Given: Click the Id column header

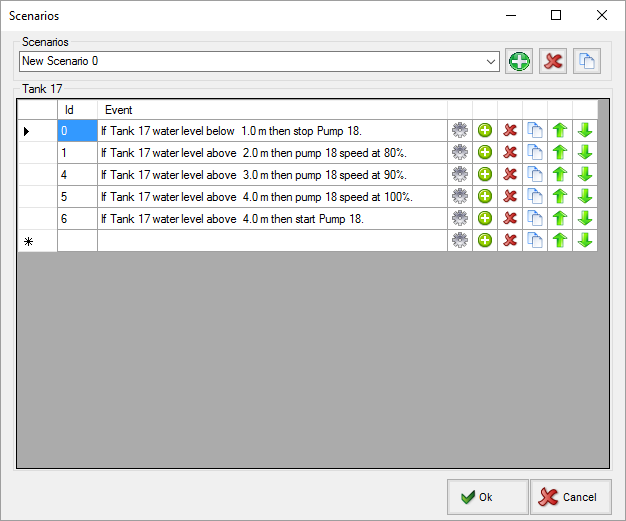Looking at the screenshot, I should coord(77,110).
